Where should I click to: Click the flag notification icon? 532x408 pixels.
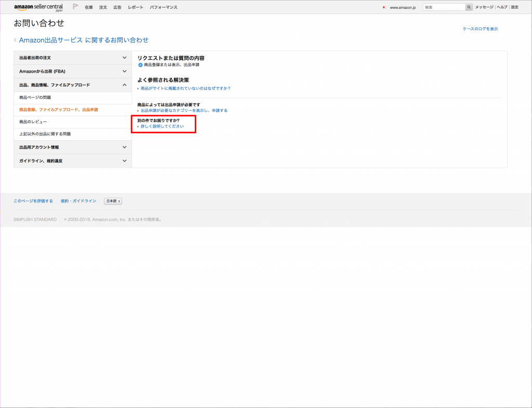(75, 6)
